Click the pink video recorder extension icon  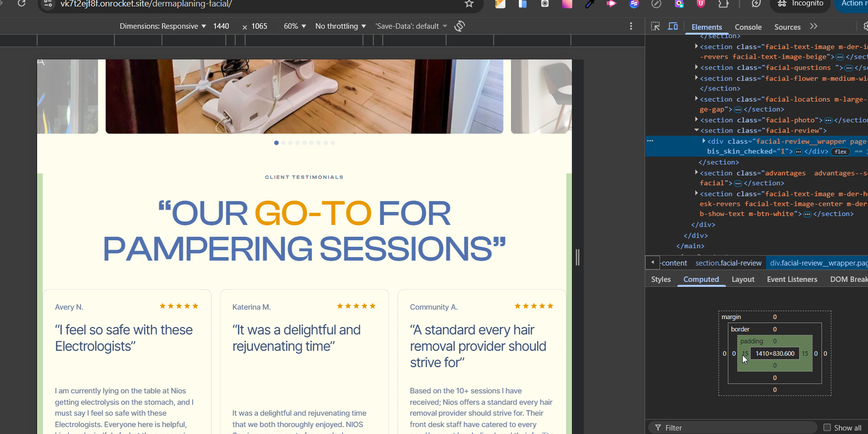coord(612,4)
